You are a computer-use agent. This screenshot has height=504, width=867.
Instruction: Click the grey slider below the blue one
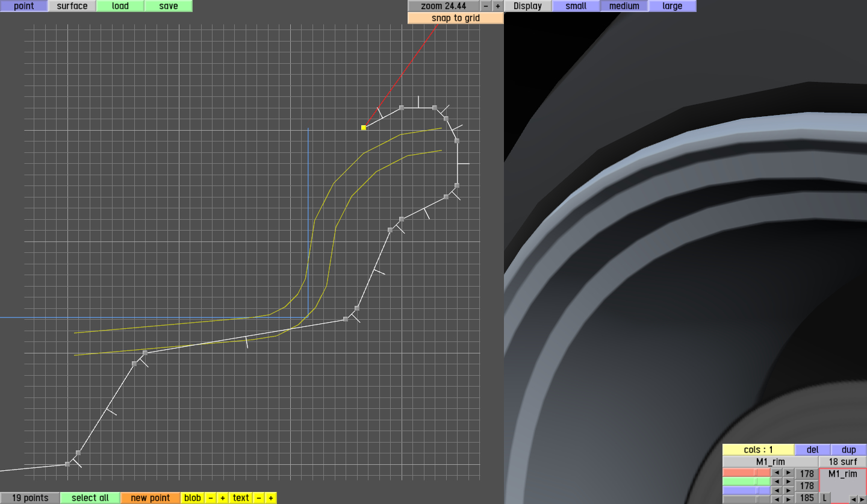[x=747, y=499]
